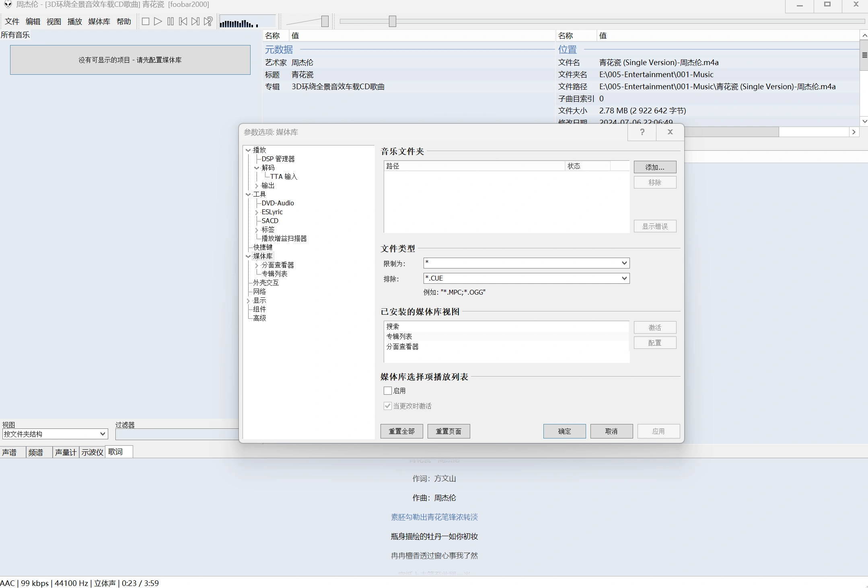868x588 pixels.
Task: Click the pause icon
Action: pos(171,21)
